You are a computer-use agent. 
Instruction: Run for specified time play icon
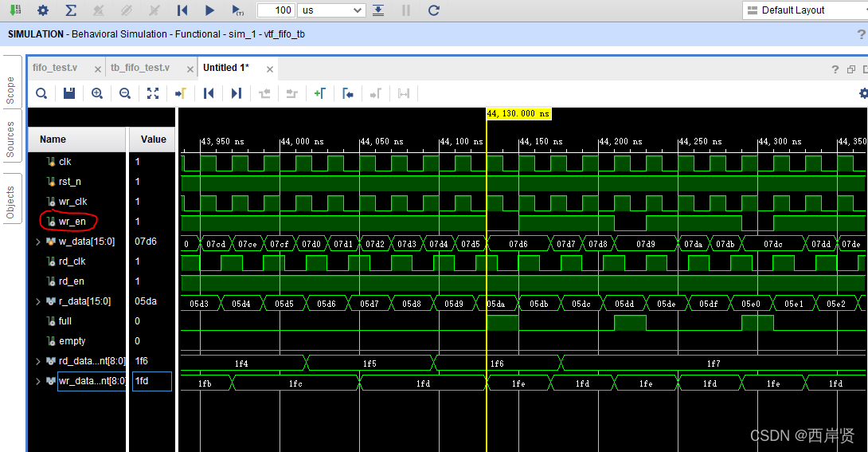pos(237,10)
